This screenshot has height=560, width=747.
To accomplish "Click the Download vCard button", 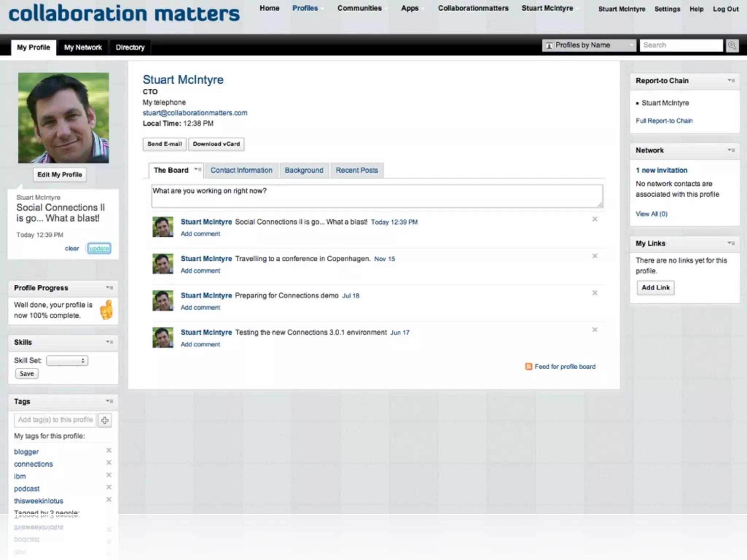I will click(216, 144).
